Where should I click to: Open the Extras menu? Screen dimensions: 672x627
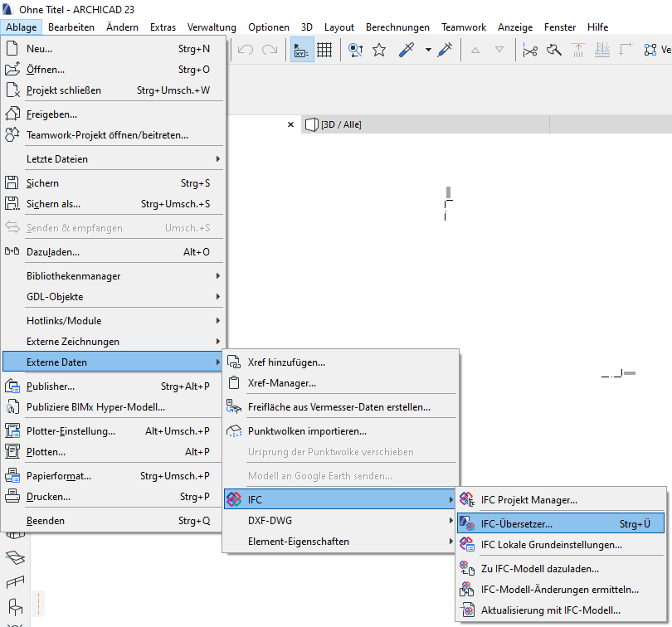coord(163,27)
